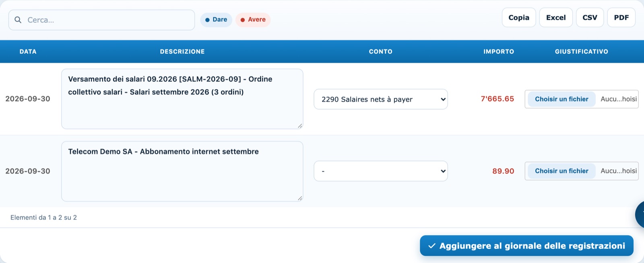The image size is (644, 263).
Task: Toggle the Avere filter chip
Action: 253,20
